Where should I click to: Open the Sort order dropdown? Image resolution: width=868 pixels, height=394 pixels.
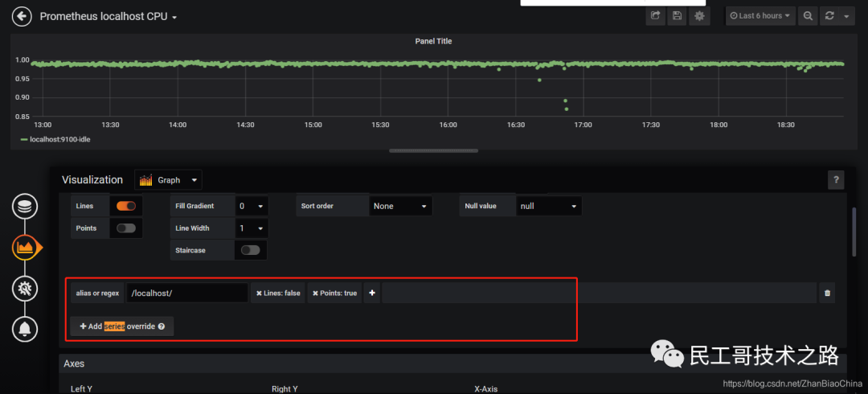click(400, 206)
